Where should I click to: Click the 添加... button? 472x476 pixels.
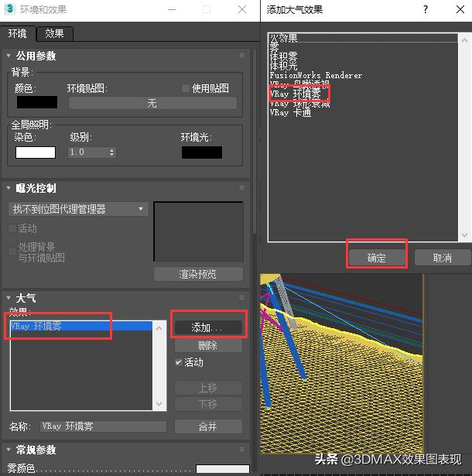[x=208, y=327]
